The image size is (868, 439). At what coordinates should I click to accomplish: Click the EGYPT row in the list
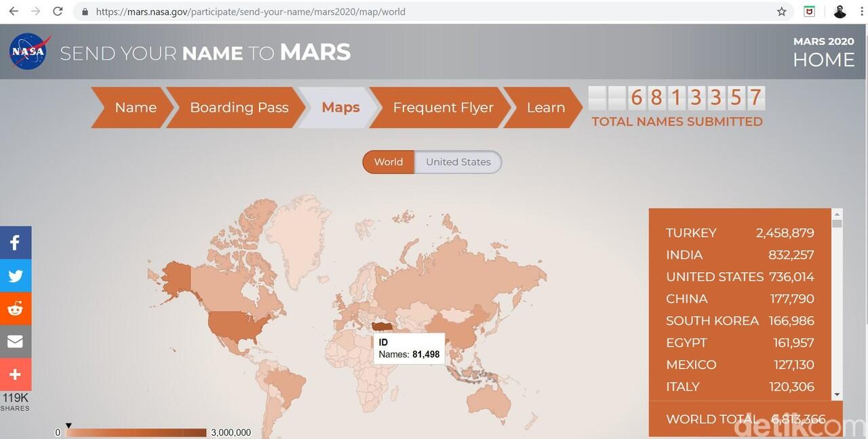pyautogui.click(x=741, y=343)
